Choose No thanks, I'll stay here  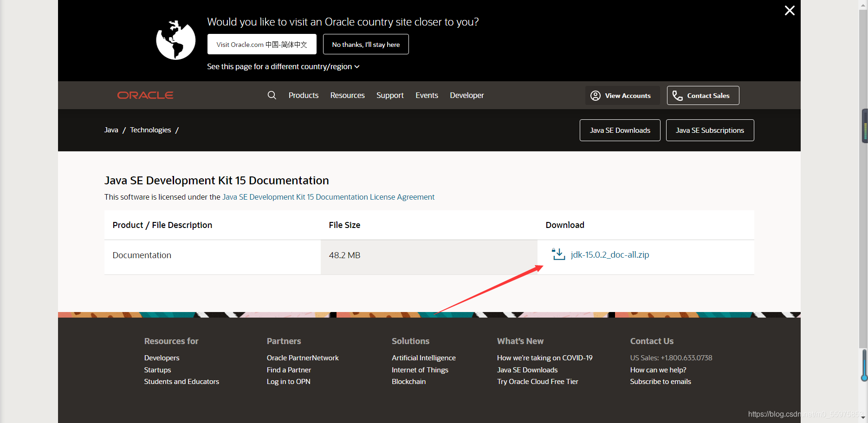pos(366,45)
